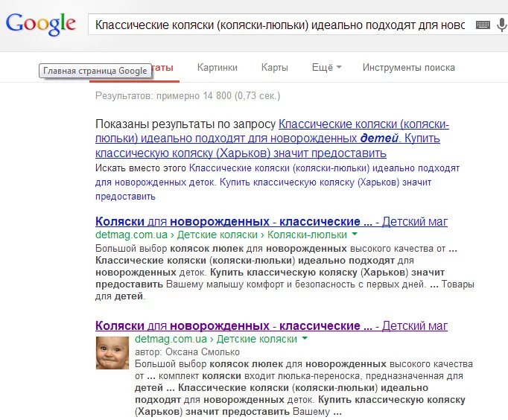Click author line Оксана Смолько
The height and width of the screenshot is (420, 508).
click(187, 352)
